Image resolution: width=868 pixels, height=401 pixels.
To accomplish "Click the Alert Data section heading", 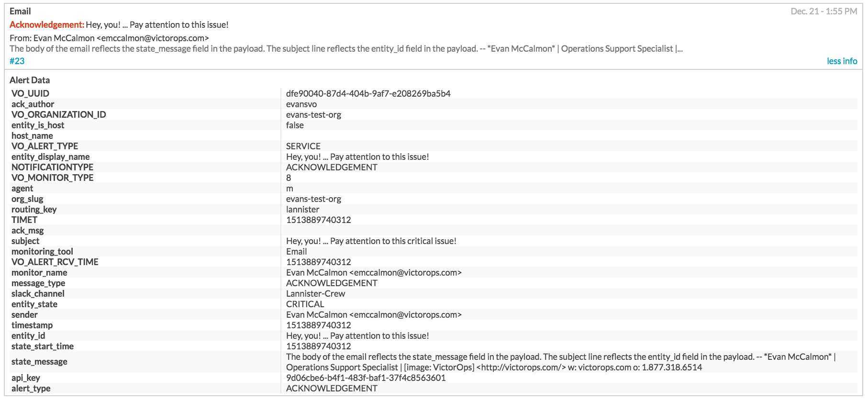I will pos(30,80).
